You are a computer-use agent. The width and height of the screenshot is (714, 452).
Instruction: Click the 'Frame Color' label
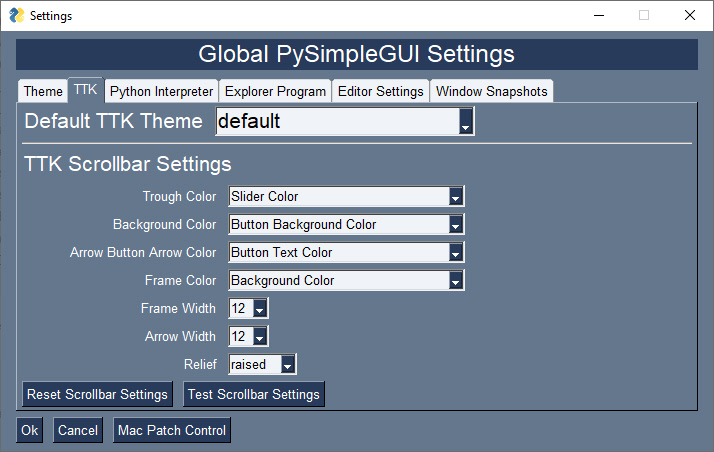[180, 280]
